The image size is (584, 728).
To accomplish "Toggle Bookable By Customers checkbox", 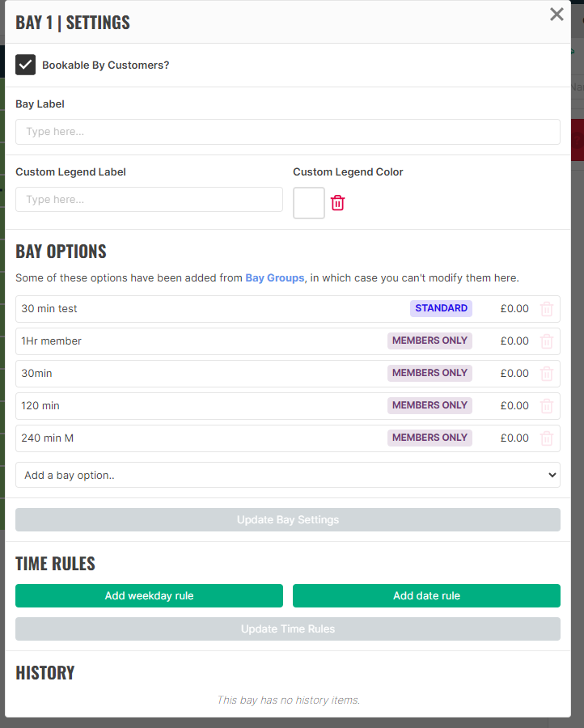I will (26, 65).
